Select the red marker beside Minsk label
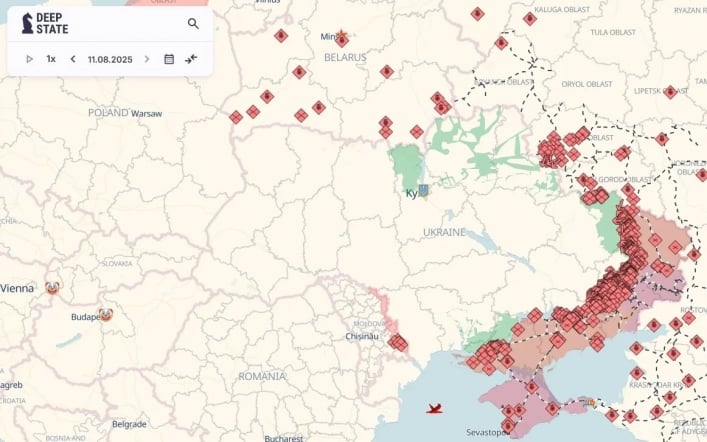 pos(342,41)
